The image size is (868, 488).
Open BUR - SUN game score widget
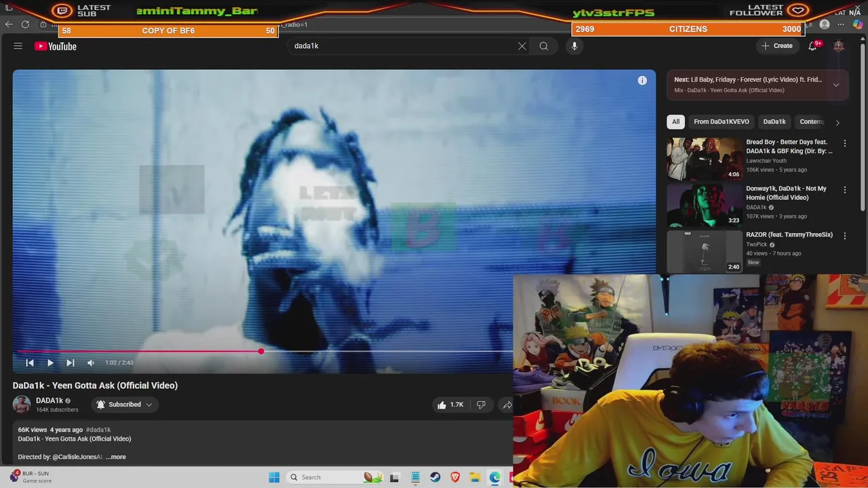coord(31,477)
